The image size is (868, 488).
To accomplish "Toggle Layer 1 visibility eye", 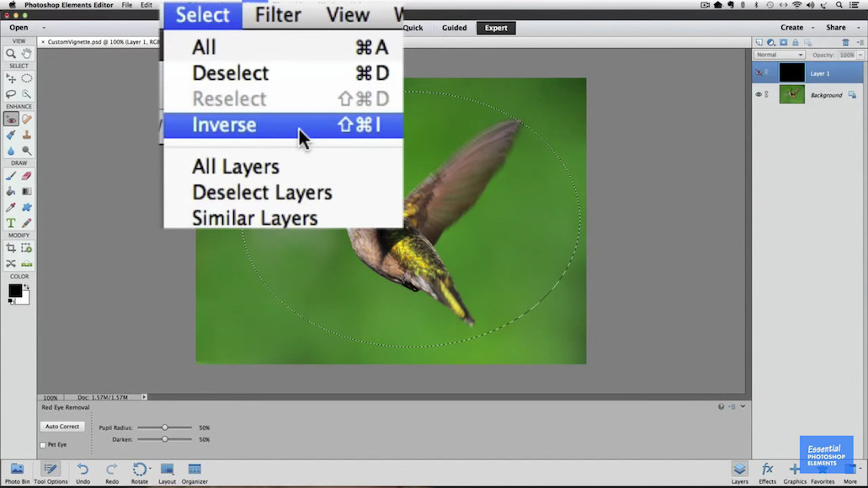I will point(759,73).
